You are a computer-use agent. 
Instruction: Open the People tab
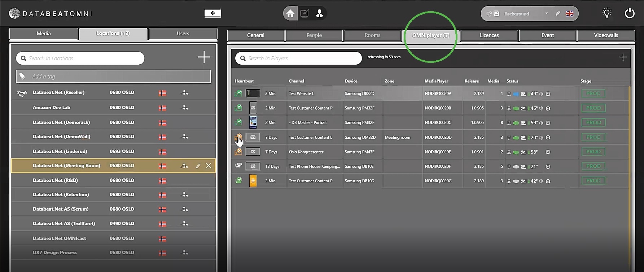(x=314, y=35)
